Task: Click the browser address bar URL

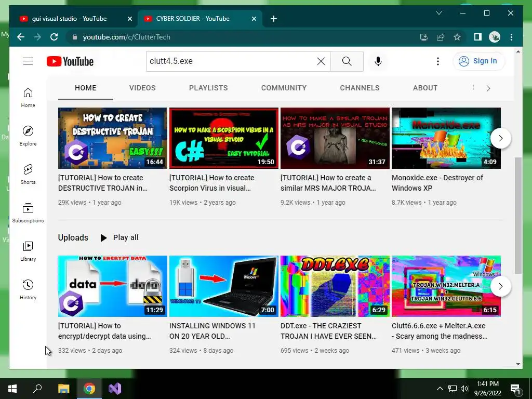Action: [126, 37]
